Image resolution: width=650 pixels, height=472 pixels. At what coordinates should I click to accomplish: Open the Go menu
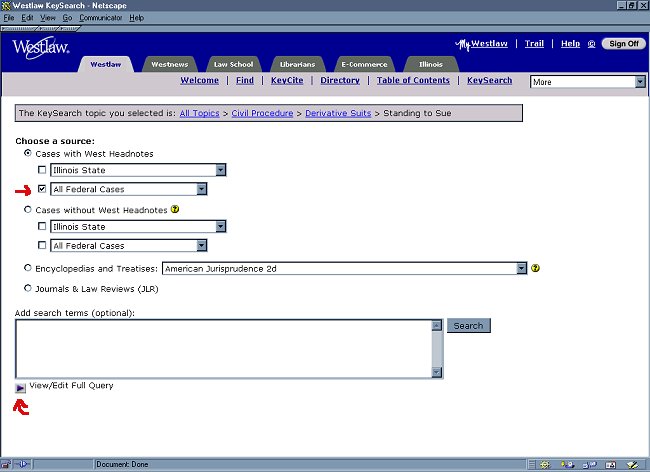click(x=67, y=18)
